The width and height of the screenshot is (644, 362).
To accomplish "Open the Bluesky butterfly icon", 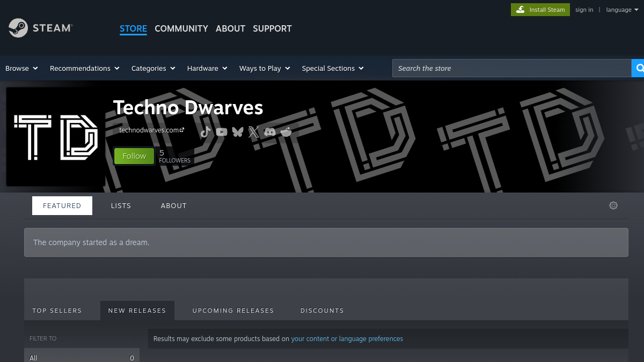I will pos(238,132).
